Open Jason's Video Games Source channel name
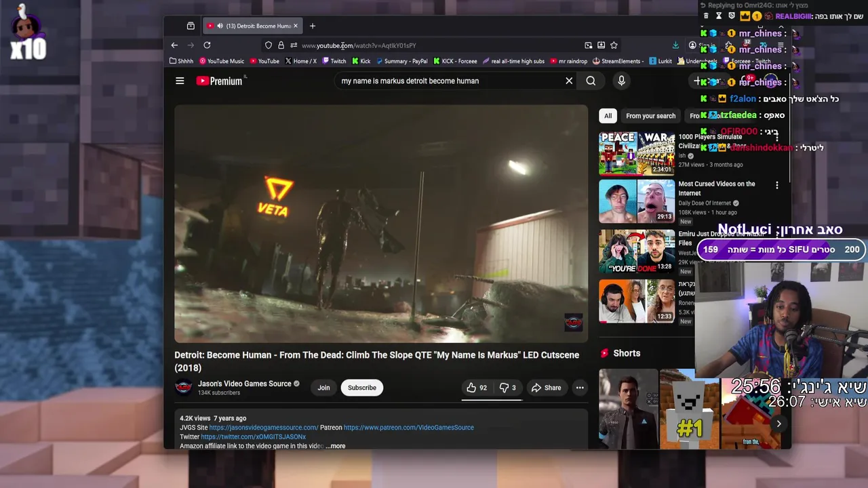 click(x=245, y=384)
